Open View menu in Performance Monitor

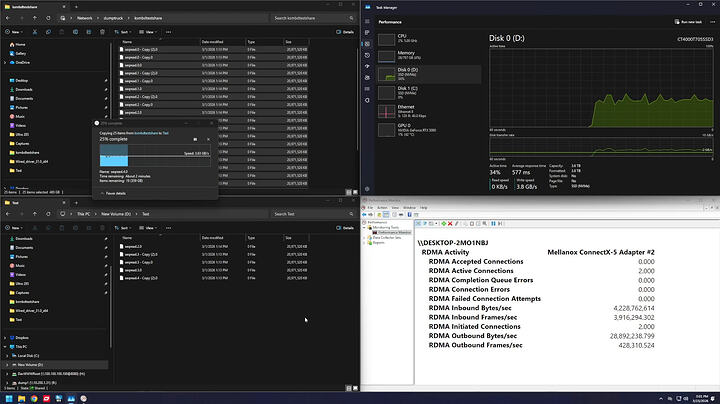[395, 208]
